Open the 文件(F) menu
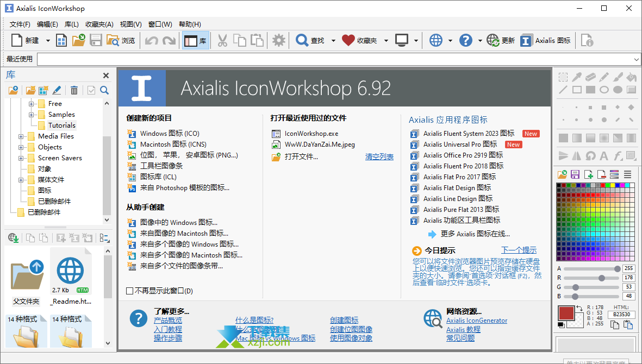This screenshot has height=364, width=642. (x=20, y=24)
